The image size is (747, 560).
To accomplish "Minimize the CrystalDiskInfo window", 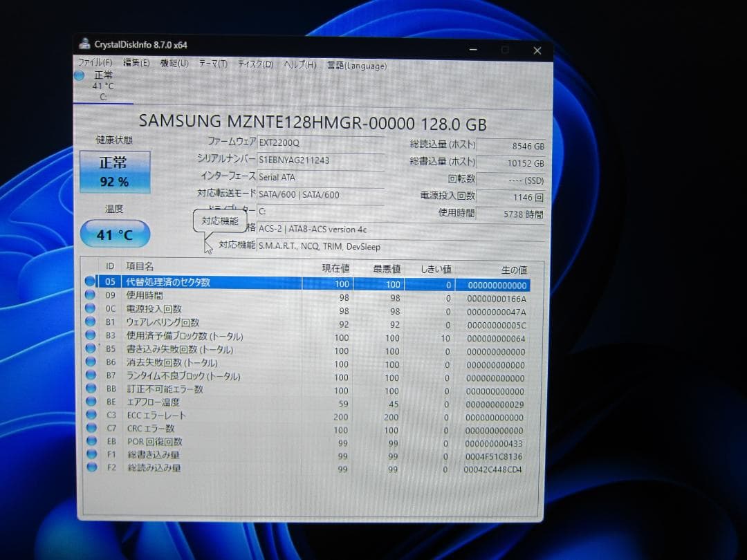I will (x=473, y=50).
